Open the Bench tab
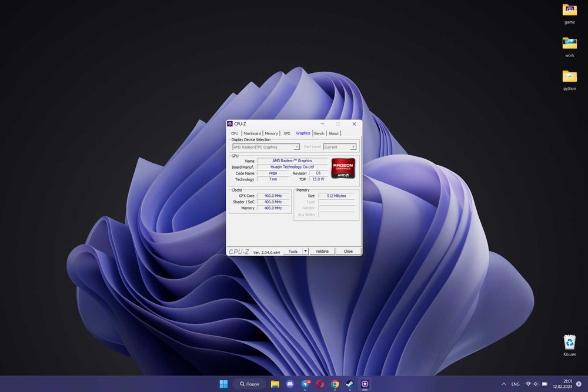The height and width of the screenshot is (392, 588). coord(319,133)
